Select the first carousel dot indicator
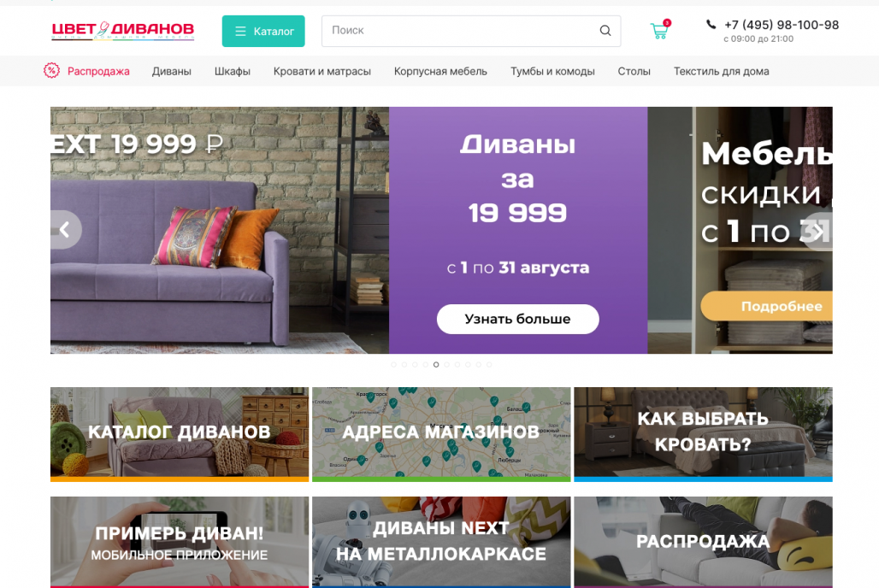879x588 pixels. pyautogui.click(x=394, y=364)
